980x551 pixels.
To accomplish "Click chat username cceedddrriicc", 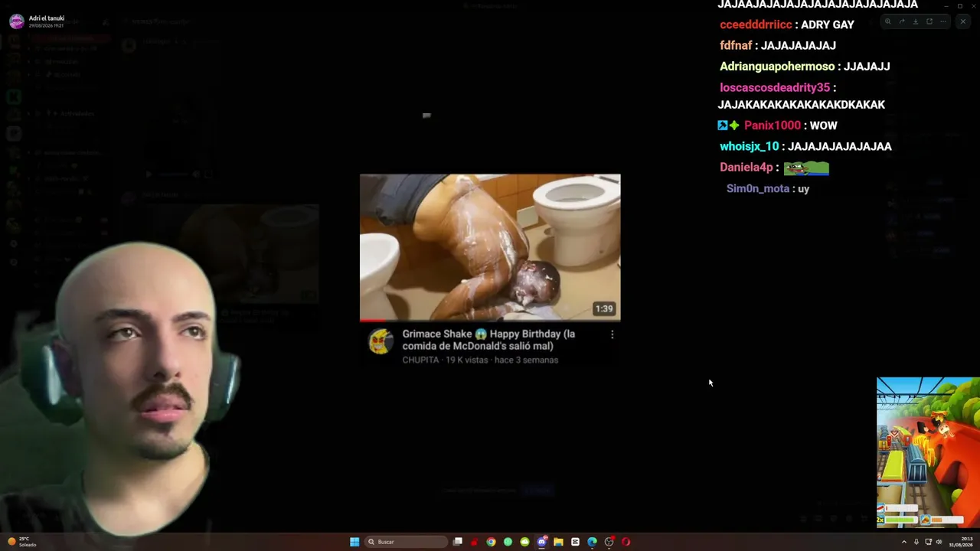I will click(x=756, y=24).
